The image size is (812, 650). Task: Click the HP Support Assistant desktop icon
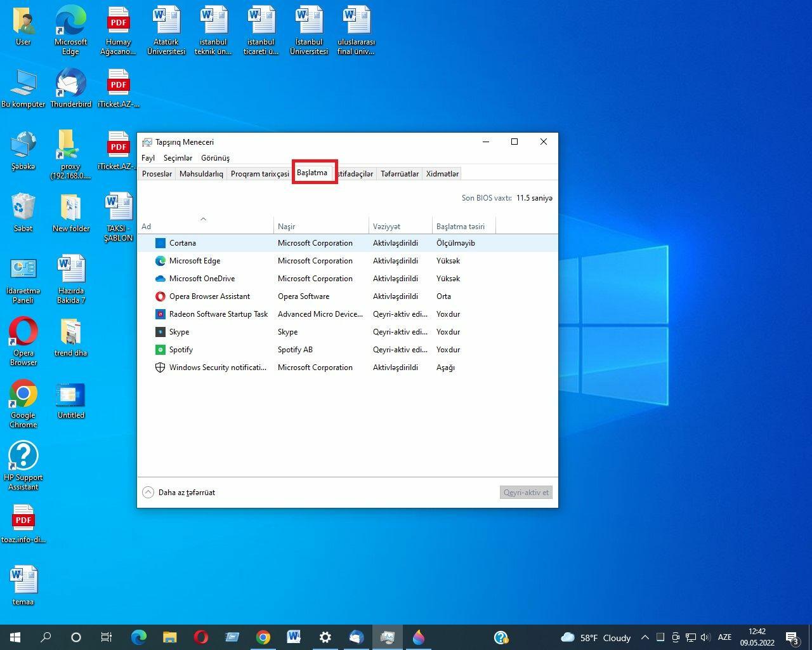tap(23, 466)
